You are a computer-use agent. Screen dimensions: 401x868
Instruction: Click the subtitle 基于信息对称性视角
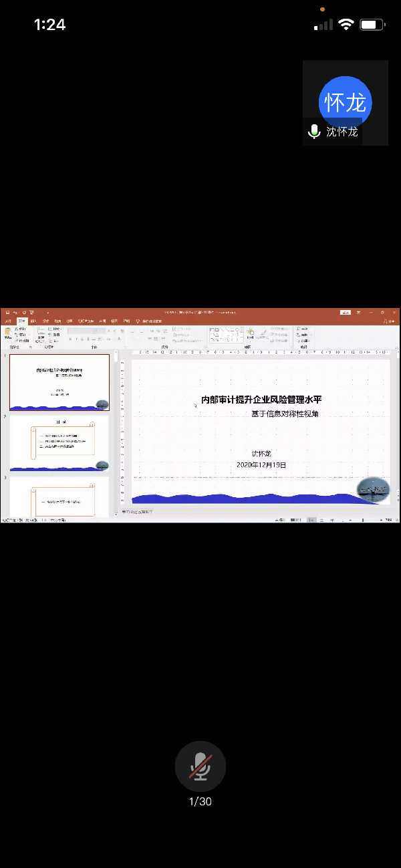coord(285,414)
